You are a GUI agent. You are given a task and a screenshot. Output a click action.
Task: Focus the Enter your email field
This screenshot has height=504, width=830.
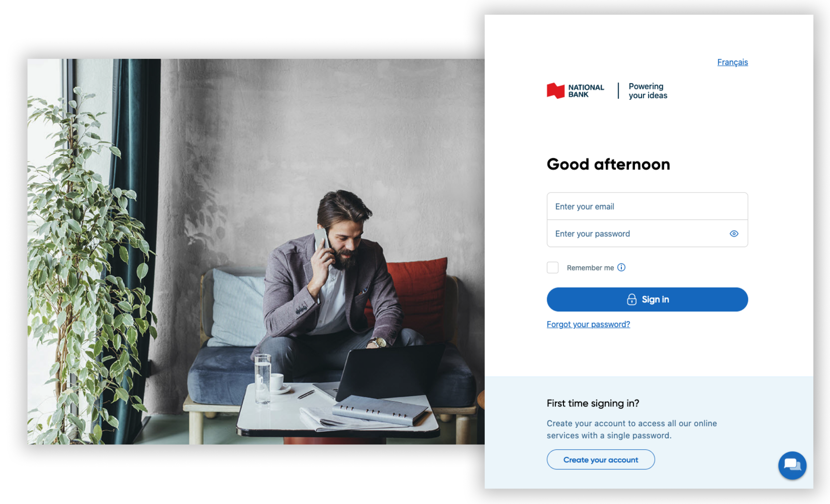point(647,206)
